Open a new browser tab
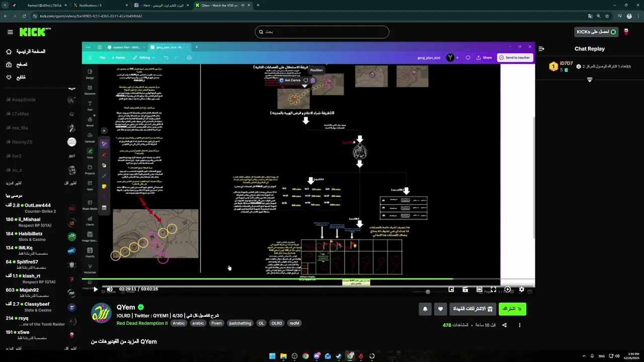The height and width of the screenshot is (362, 644). click(258, 5)
